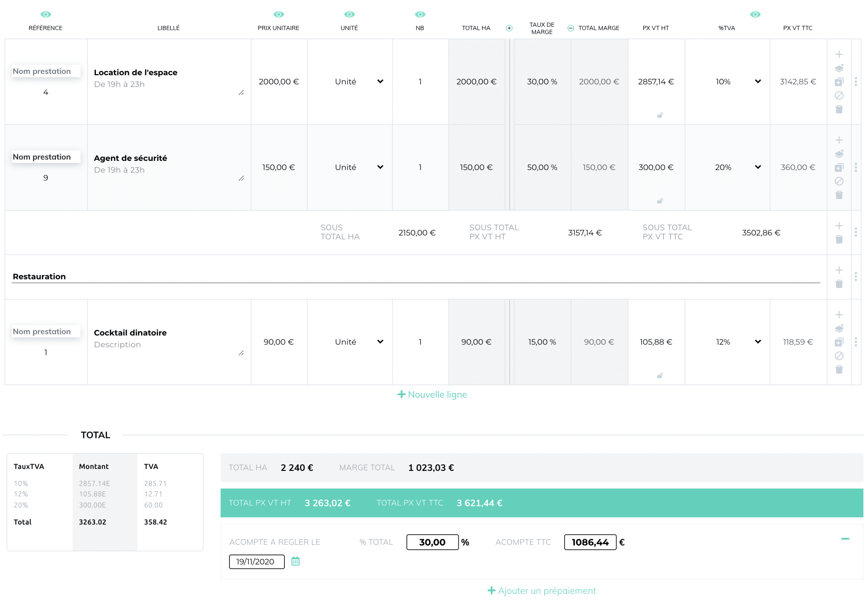This screenshot has width=868, height=603.
Task: Click the % TOTAL field showing 30,00
Action: (432, 542)
